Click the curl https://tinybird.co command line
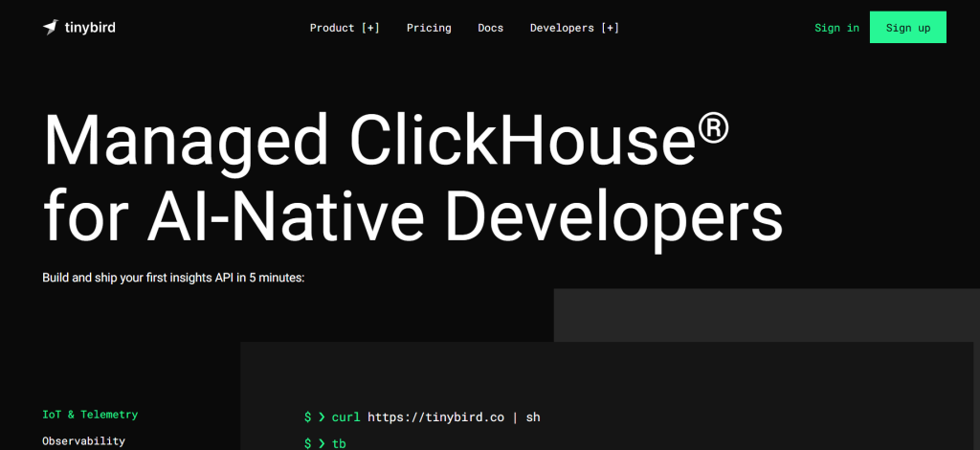Screen dimensions: 980x450 (422, 416)
